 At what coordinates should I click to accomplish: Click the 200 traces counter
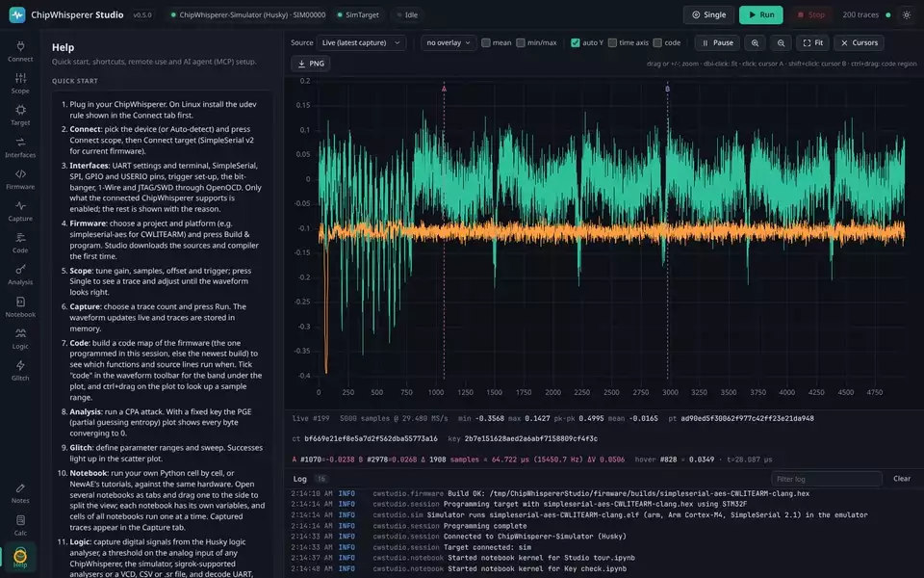click(x=860, y=14)
